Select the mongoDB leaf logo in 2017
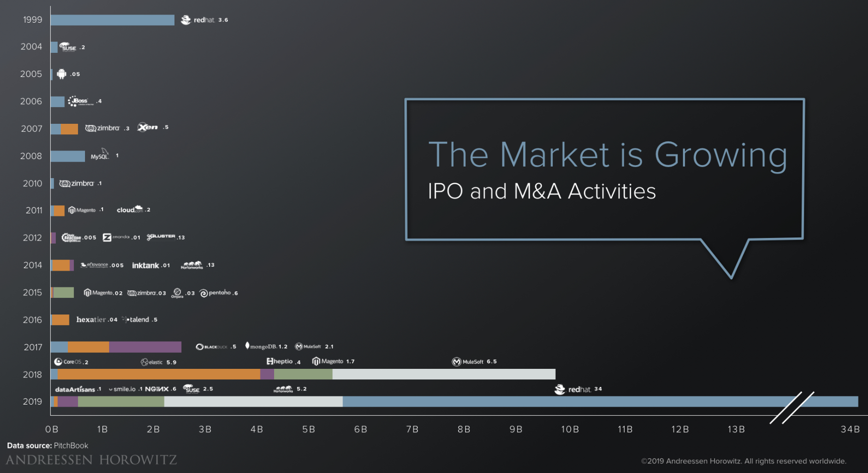Image resolution: width=868 pixels, height=473 pixels. coord(261,346)
